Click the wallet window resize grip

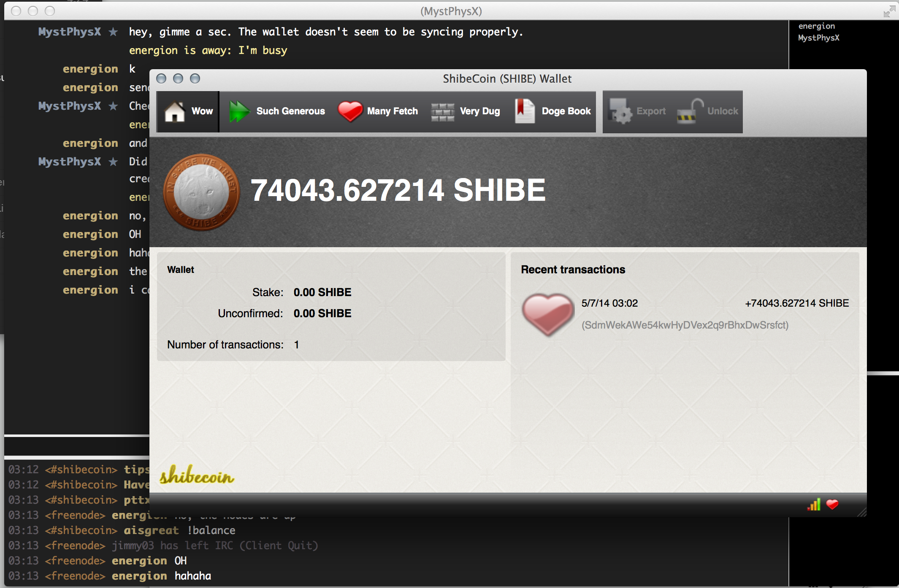[862, 512]
